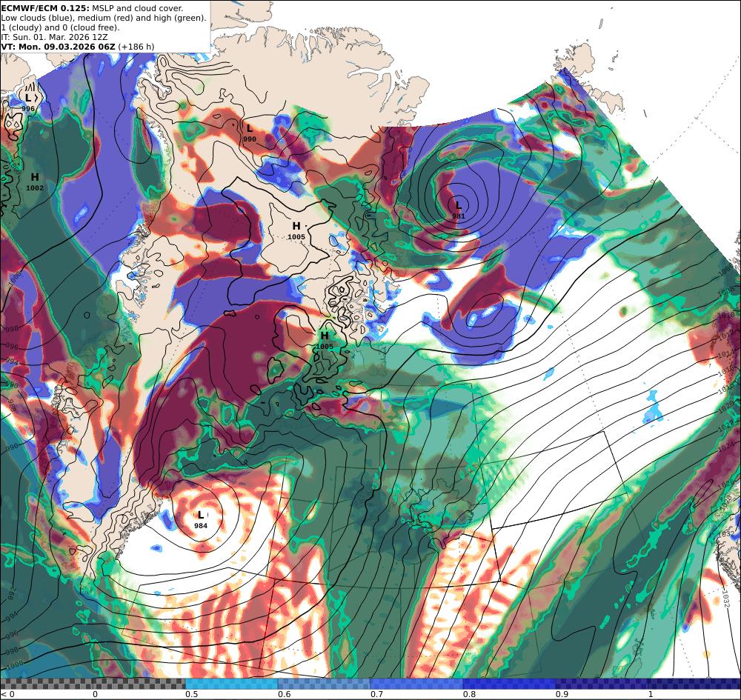The width and height of the screenshot is (741, 700).
Task: Pick the 0.7–0.8 blue colorbar segment
Action: tap(416, 684)
